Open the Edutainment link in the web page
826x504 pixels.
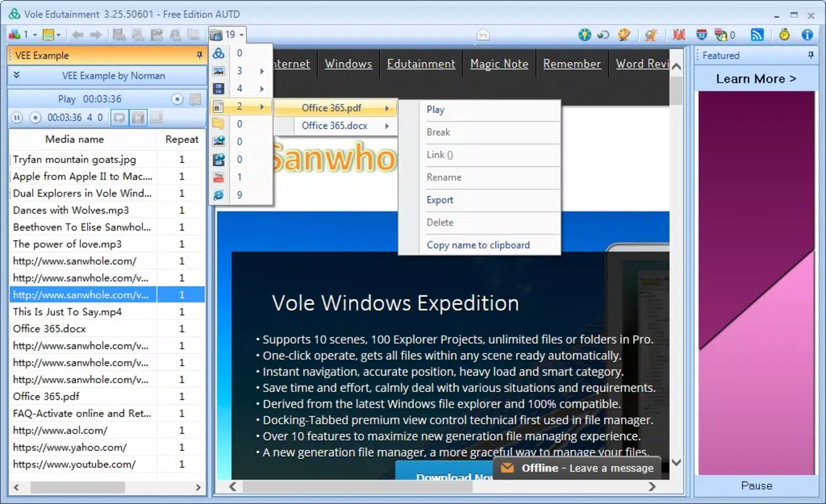[x=421, y=64]
